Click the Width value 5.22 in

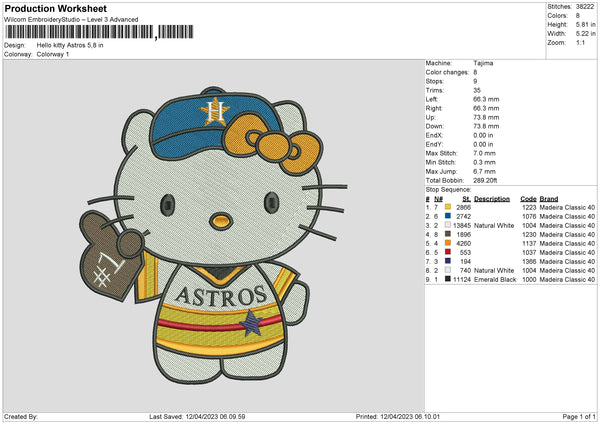(585, 34)
